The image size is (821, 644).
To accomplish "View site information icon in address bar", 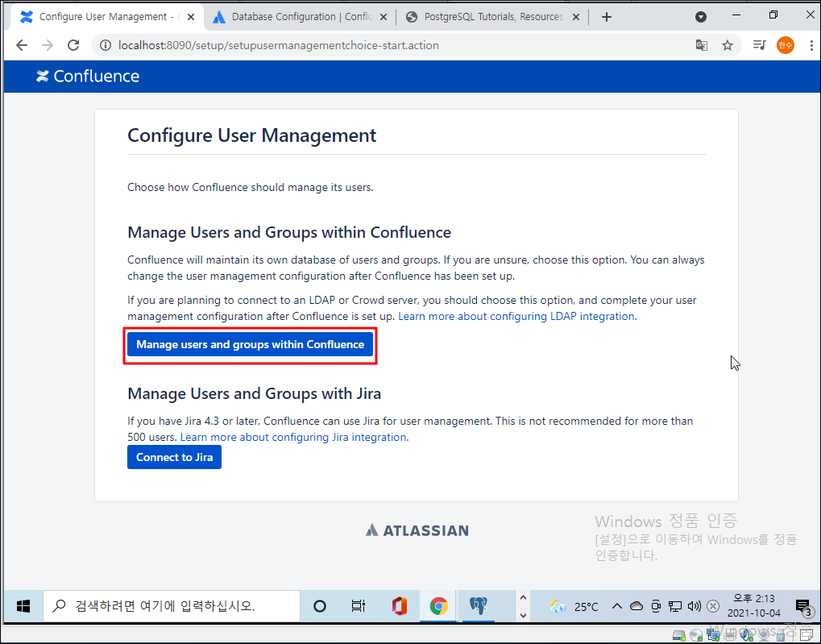I will click(106, 46).
